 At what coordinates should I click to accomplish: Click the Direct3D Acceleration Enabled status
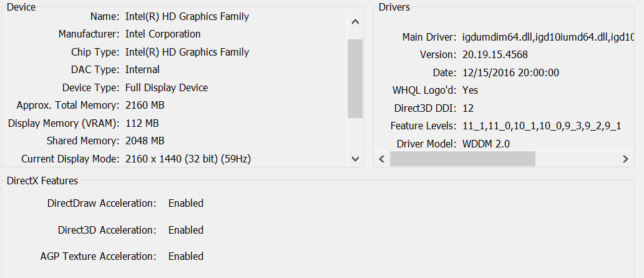click(186, 230)
